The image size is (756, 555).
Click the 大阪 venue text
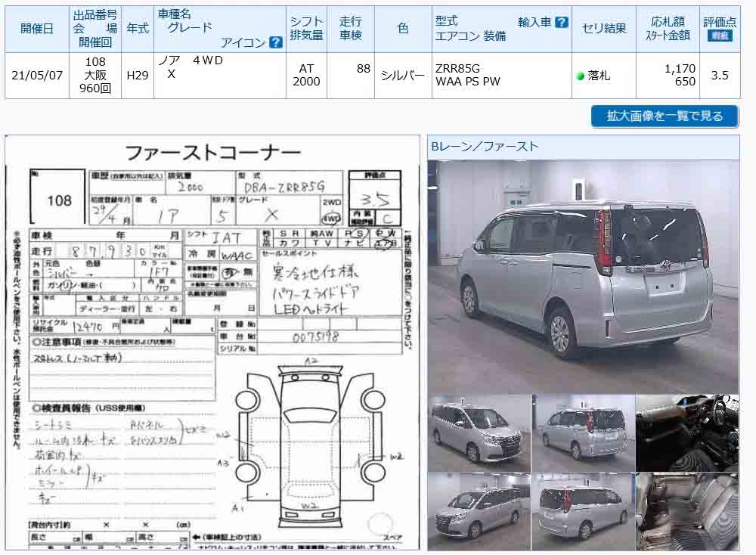pyautogui.click(x=95, y=75)
